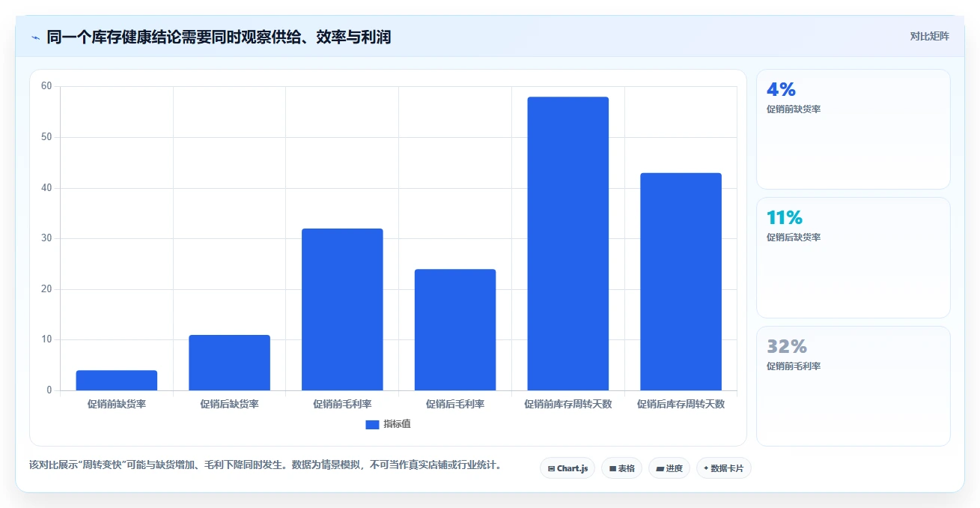Click the 促销前库存周转天数 bar
This screenshot has width=980, height=508.
coord(568,244)
